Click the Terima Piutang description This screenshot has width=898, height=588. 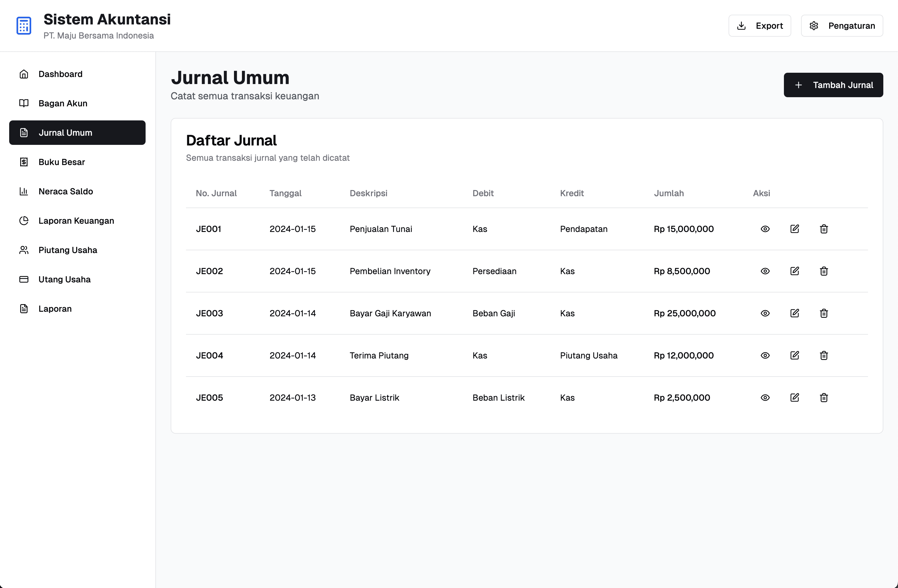coord(379,355)
